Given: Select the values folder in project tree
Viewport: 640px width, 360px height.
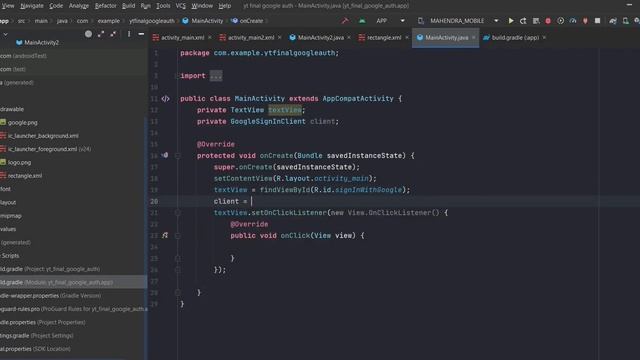Looking at the screenshot, I should click(x=8, y=229).
